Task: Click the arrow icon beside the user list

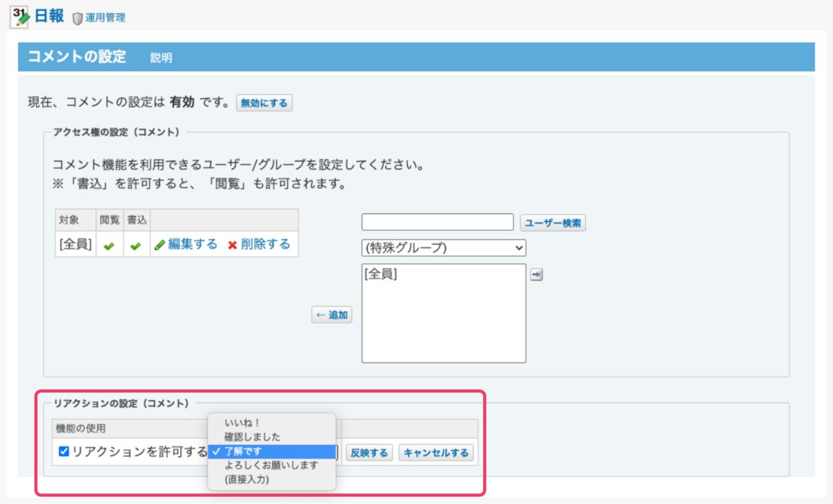Action: click(536, 275)
